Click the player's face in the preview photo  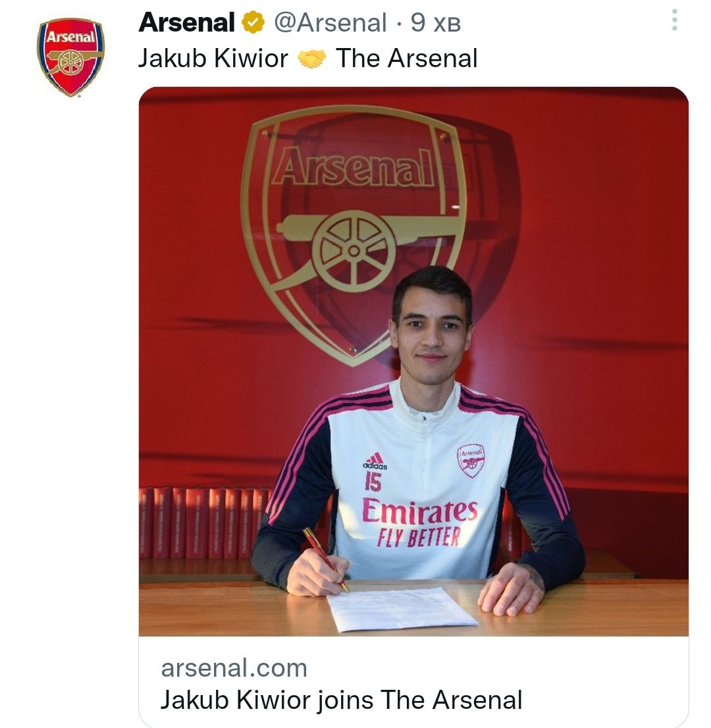(432, 331)
